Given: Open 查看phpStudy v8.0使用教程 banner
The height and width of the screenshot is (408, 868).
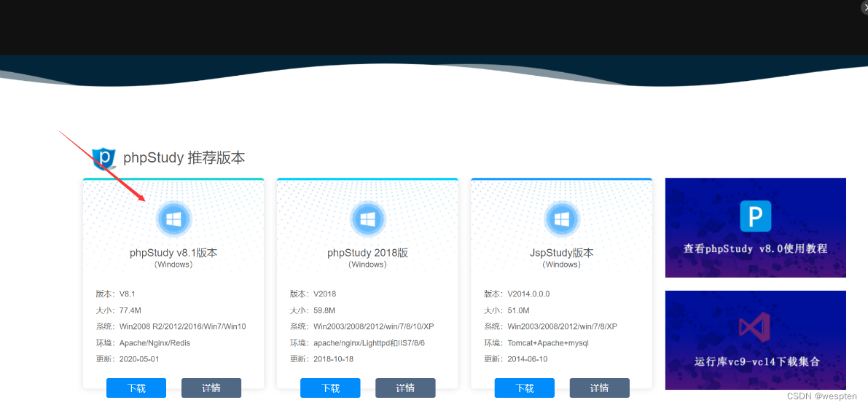Looking at the screenshot, I should 756,227.
